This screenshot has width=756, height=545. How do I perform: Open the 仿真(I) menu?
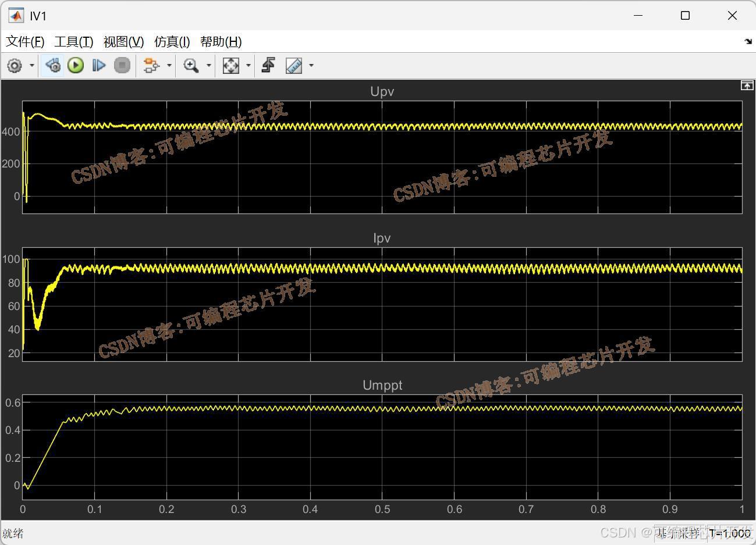pos(172,42)
